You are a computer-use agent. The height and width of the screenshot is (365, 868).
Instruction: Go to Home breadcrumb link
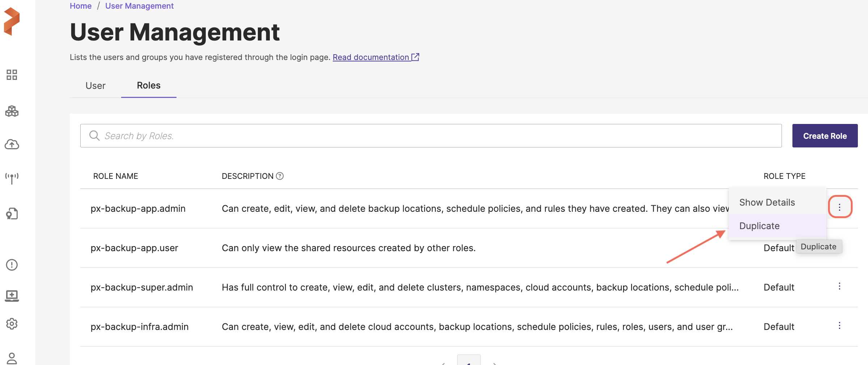pyautogui.click(x=81, y=6)
